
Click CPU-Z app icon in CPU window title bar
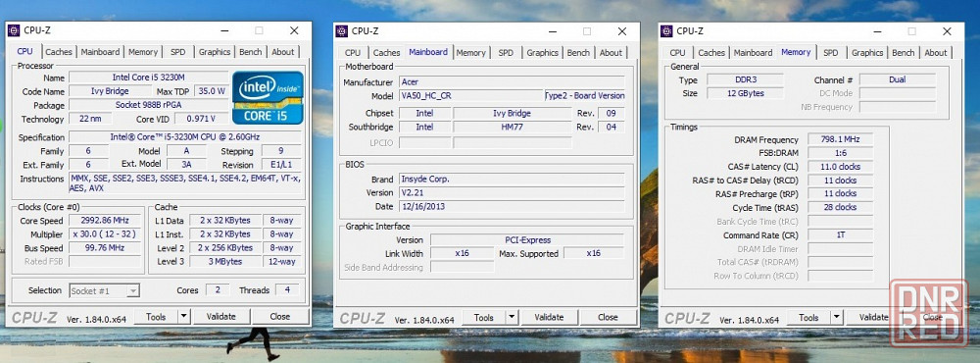pos(13,30)
